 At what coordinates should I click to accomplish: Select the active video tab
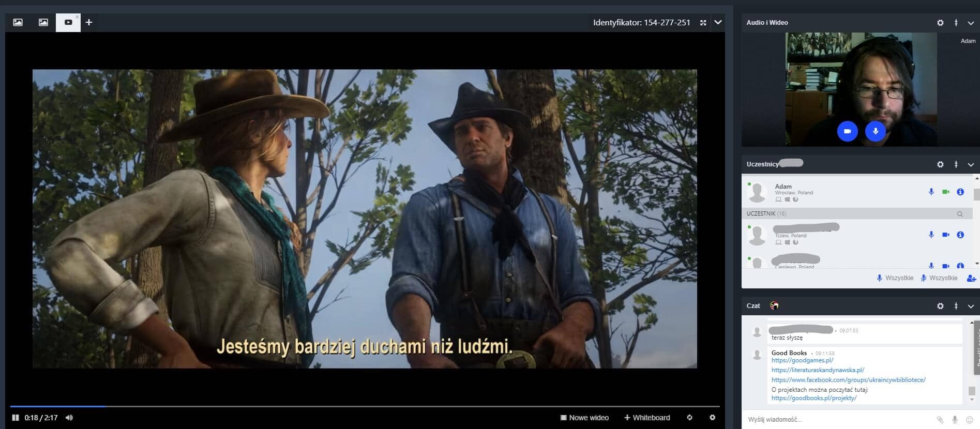tap(68, 22)
